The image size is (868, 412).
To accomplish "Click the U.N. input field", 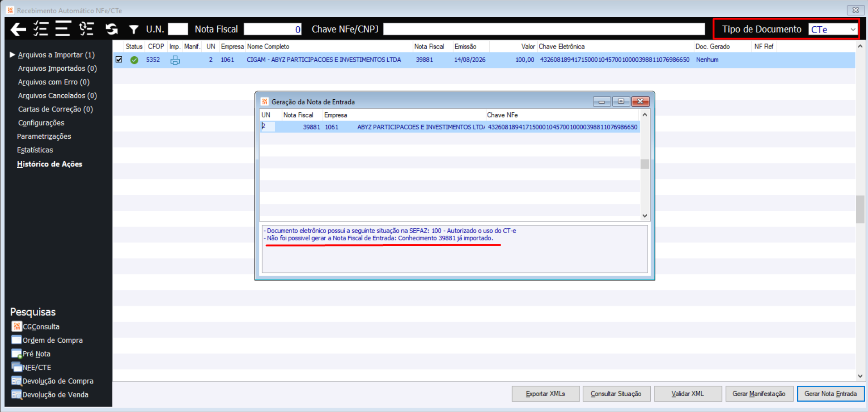I will coord(178,29).
